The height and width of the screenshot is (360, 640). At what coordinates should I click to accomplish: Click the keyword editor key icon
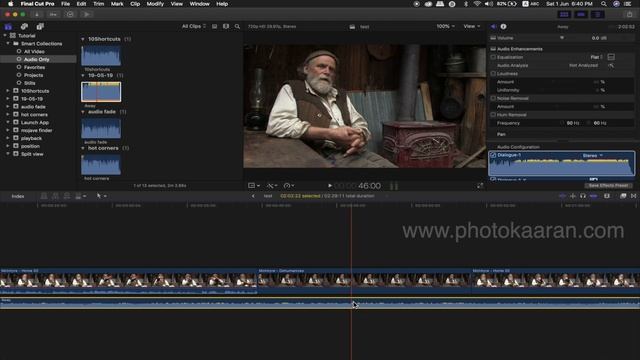[x=53, y=14]
